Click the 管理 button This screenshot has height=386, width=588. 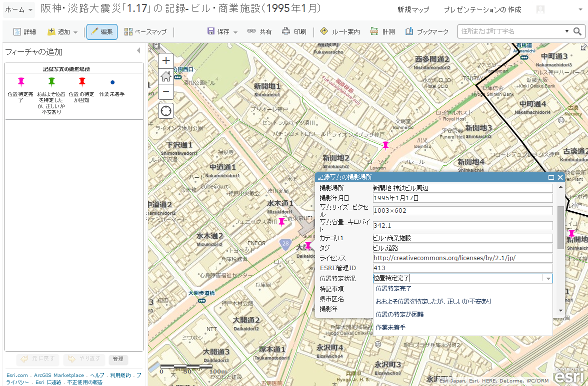118,359
